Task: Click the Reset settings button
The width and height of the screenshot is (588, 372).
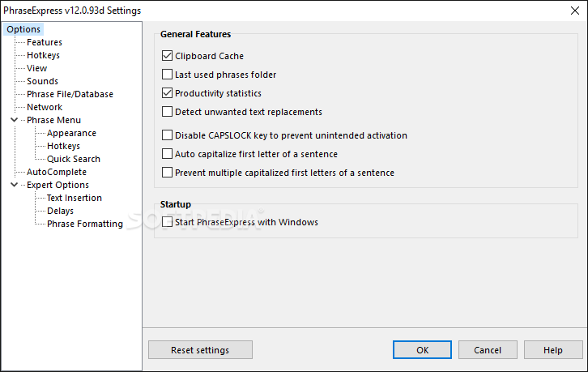Action: [200, 350]
